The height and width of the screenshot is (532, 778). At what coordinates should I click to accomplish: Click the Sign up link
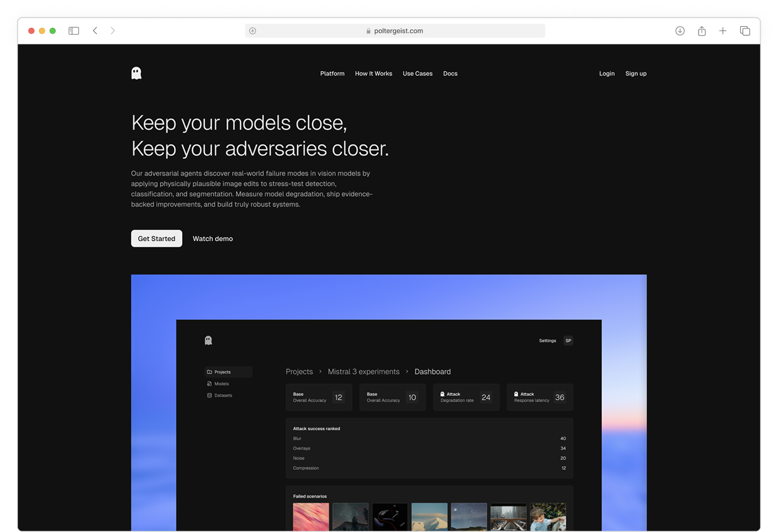pos(635,74)
